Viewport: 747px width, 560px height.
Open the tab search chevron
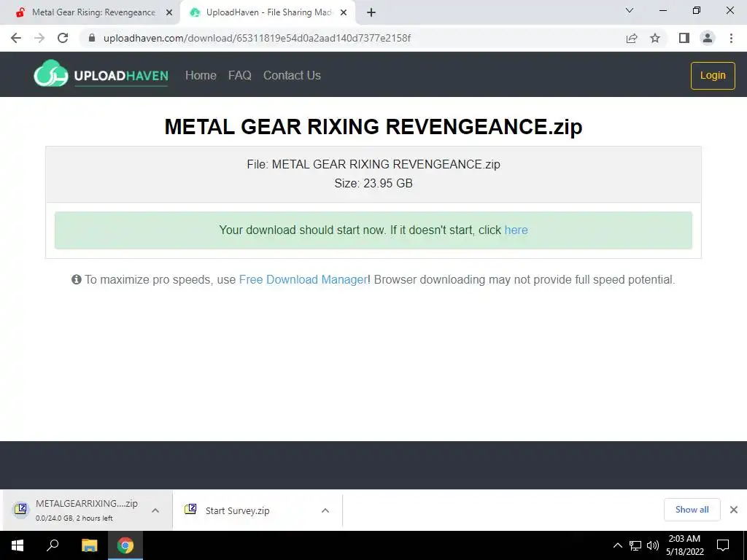click(x=630, y=10)
